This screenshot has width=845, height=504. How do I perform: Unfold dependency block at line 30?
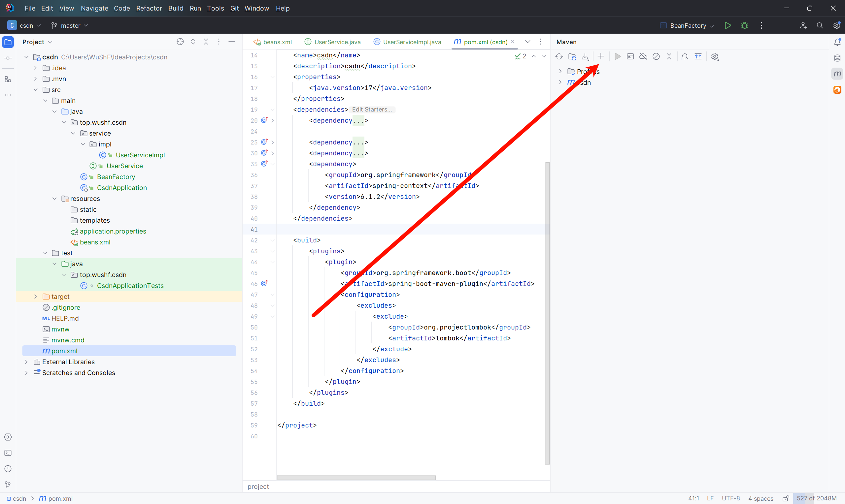click(x=273, y=153)
